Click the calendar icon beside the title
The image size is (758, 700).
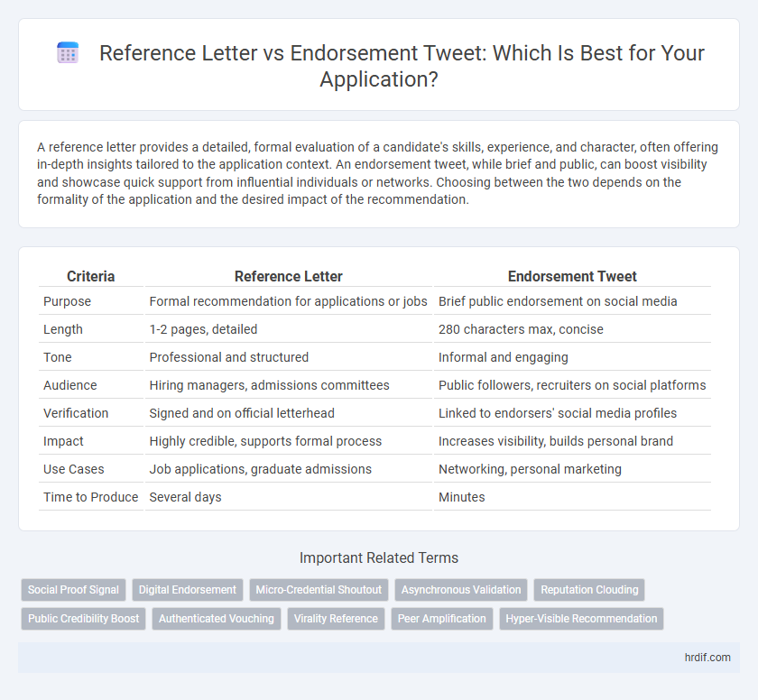(x=68, y=52)
